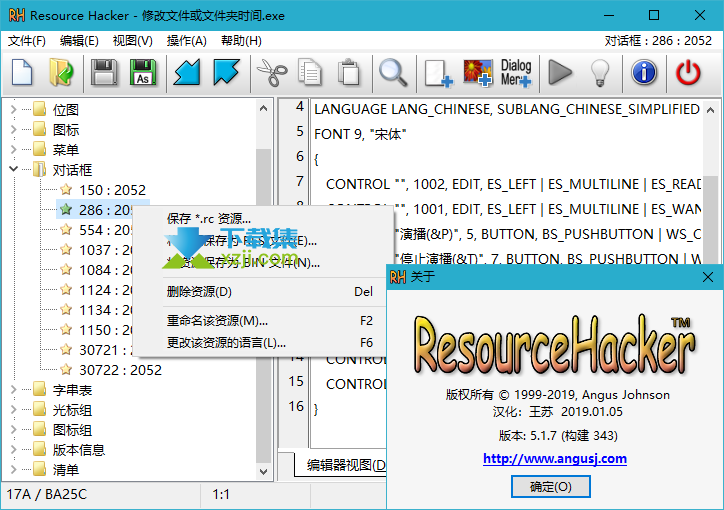The height and width of the screenshot is (510, 724).
Task: Click the 清单 folder label
Action: point(66,470)
